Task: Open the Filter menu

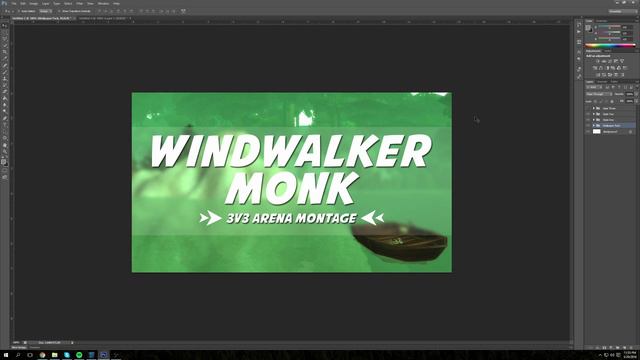Action: [x=80, y=3]
